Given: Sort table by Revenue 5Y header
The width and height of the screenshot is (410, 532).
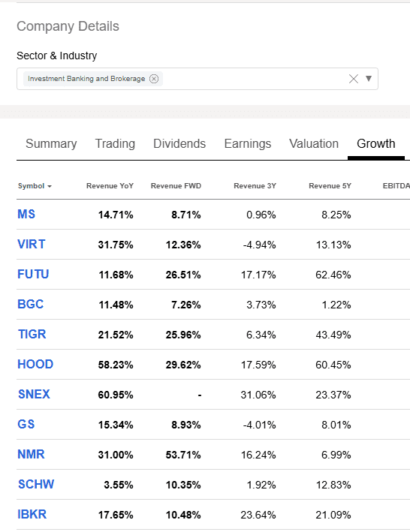Looking at the screenshot, I should (x=330, y=186).
